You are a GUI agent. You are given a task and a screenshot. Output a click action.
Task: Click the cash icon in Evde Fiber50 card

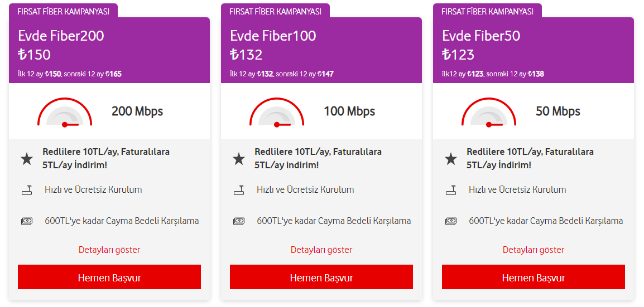pos(451,221)
